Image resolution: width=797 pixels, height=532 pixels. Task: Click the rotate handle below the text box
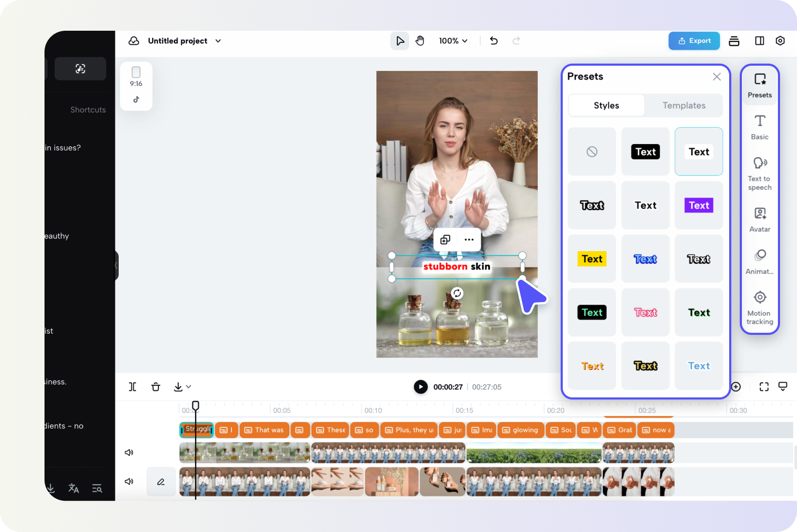pos(457,293)
